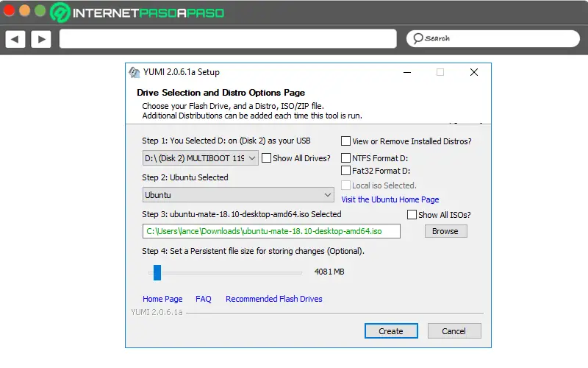Click the InternetPasoAPaso logo icon
Image resolution: width=588 pixels, height=368 pixels.
(x=60, y=13)
